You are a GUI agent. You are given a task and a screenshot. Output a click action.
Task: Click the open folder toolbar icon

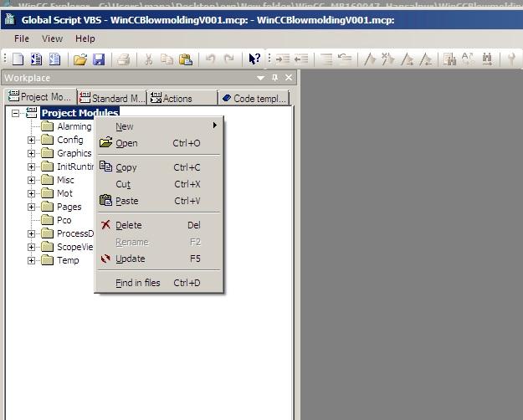tap(80, 59)
